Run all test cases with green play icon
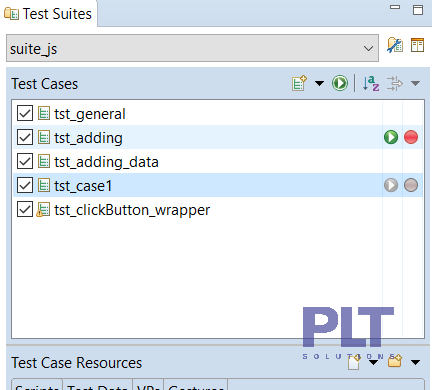 [x=340, y=83]
